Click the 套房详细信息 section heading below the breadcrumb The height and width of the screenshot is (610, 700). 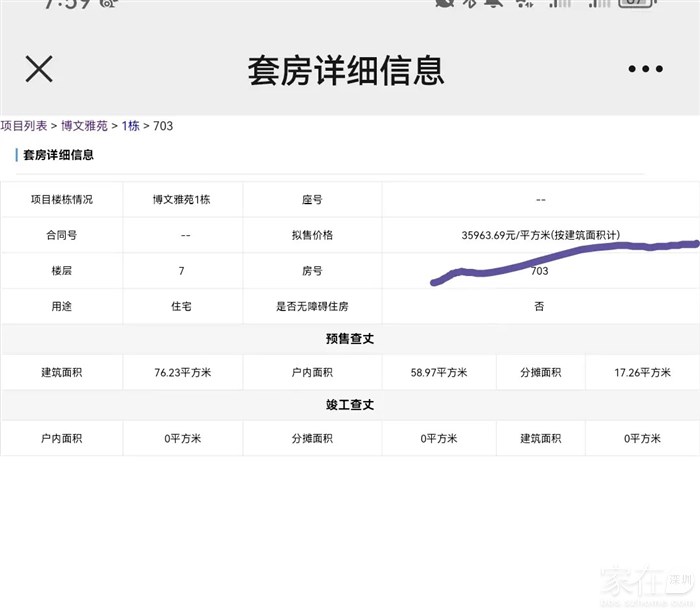click(x=58, y=155)
